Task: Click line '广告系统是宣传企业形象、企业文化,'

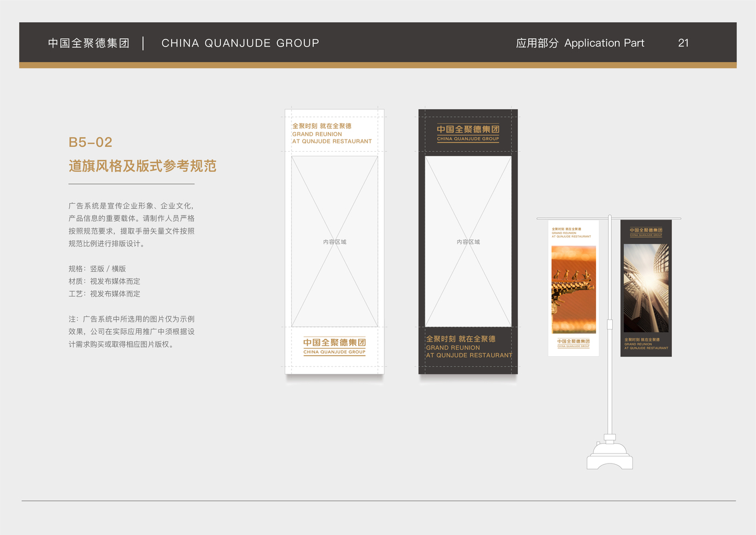Action: 131,206
